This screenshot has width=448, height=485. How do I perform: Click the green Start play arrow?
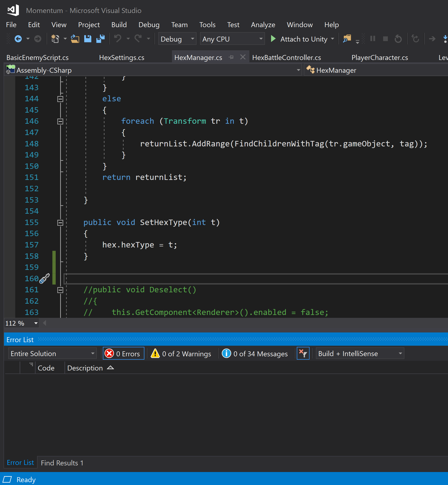pos(273,39)
